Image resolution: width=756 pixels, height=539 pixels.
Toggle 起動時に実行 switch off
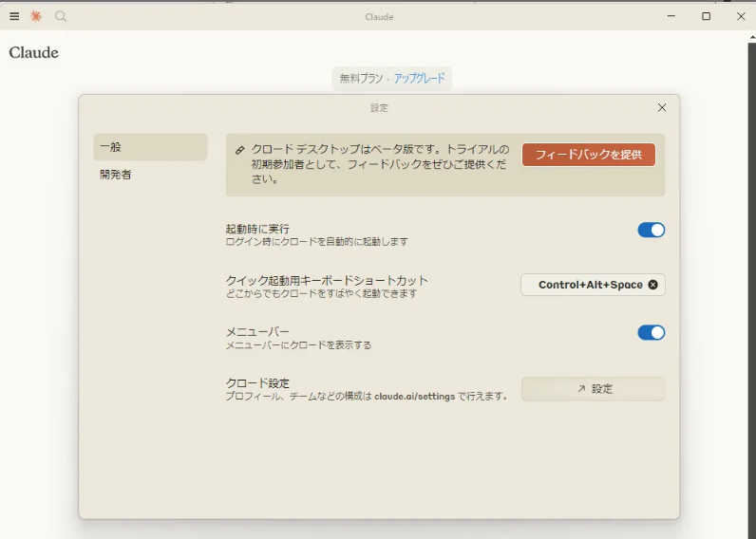[651, 230]
